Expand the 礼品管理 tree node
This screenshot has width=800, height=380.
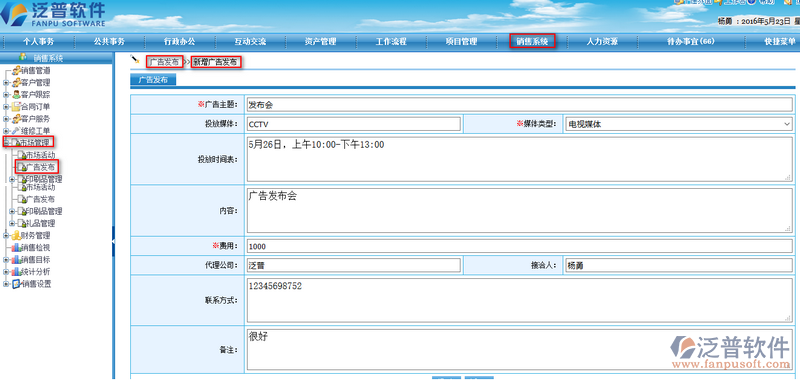(x=12, y=223)
